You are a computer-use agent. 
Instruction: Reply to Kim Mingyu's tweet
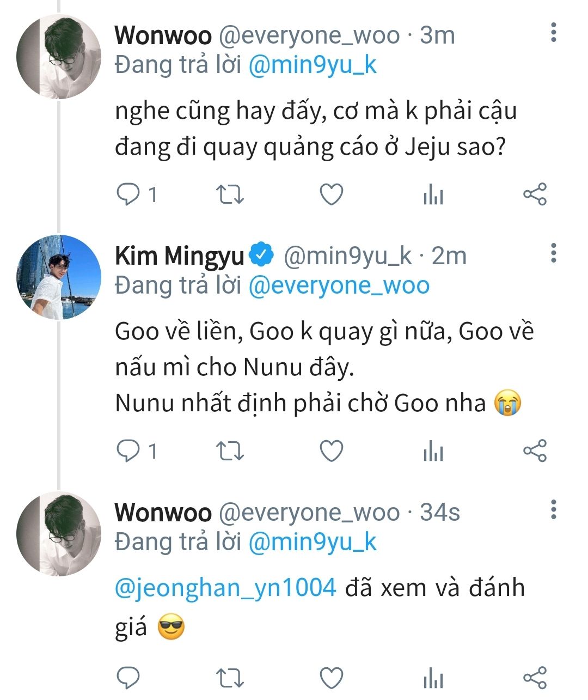tap(128, 451)
